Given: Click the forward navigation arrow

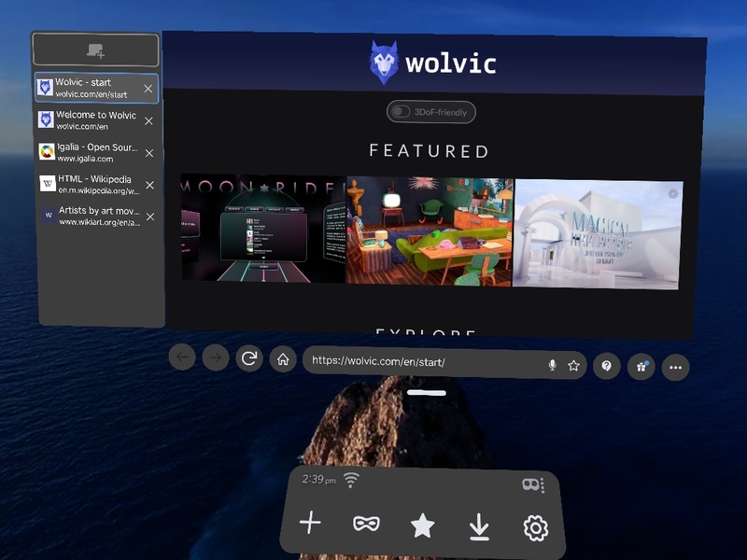Looking at the screenshot, I should click(x=216, y=357).
